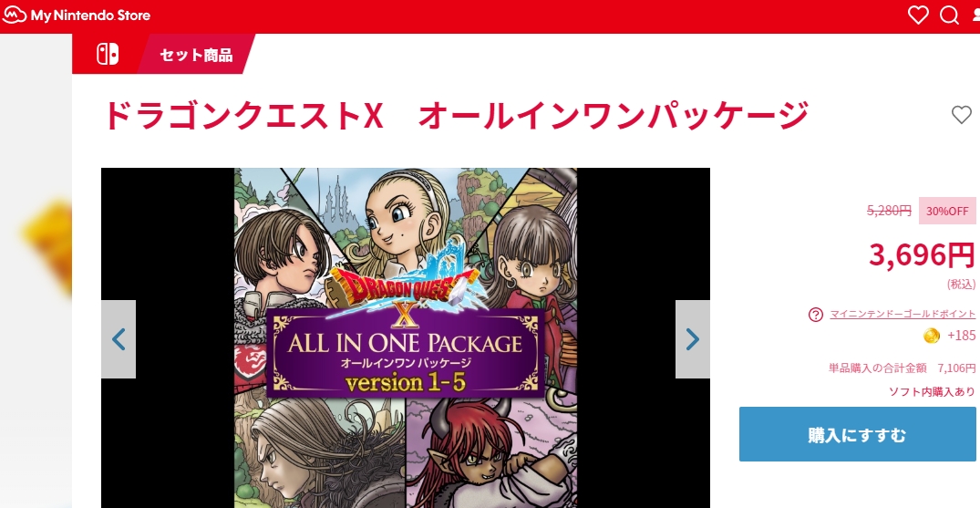Select the セット商品 category tab
This screenshot has height=508, width=980.
(x=196, y=55)
